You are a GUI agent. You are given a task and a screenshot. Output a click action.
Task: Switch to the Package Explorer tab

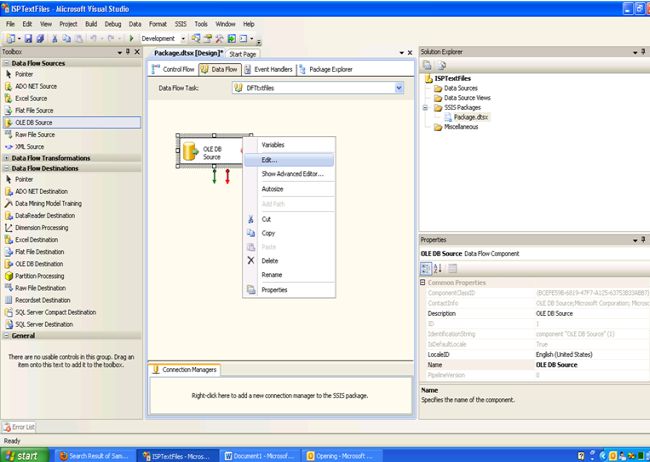tap(326, 70)
